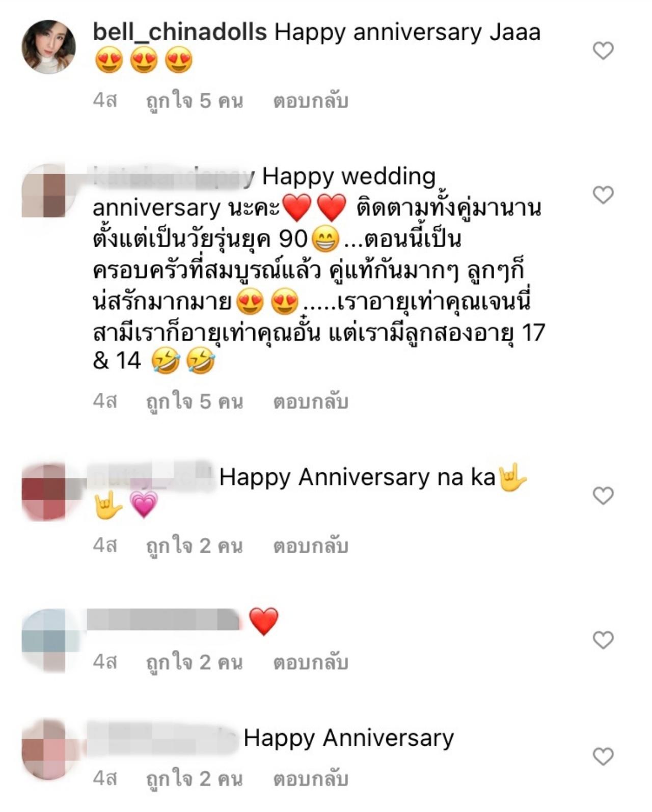This screenshot has height=812, width=652.
Task: Open blurred avatar beside Happy Anniversary na ka
Action: click(x=48, y=492)
